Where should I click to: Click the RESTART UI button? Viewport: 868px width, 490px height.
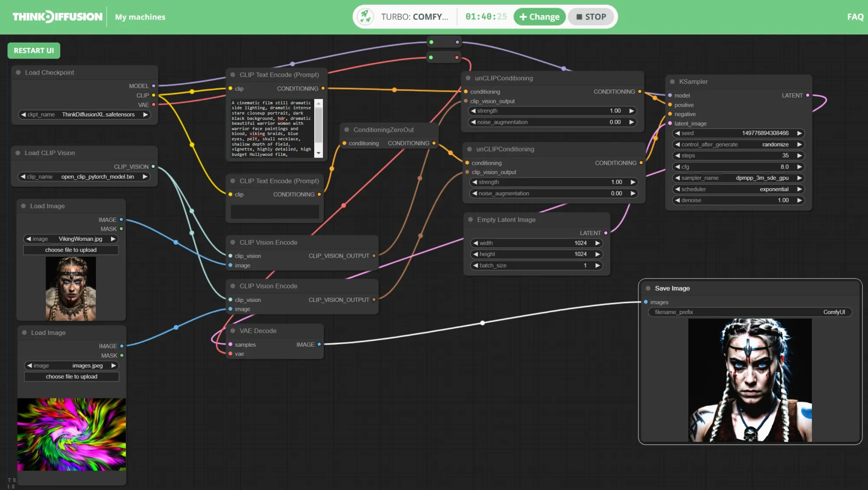pos(34,51)
